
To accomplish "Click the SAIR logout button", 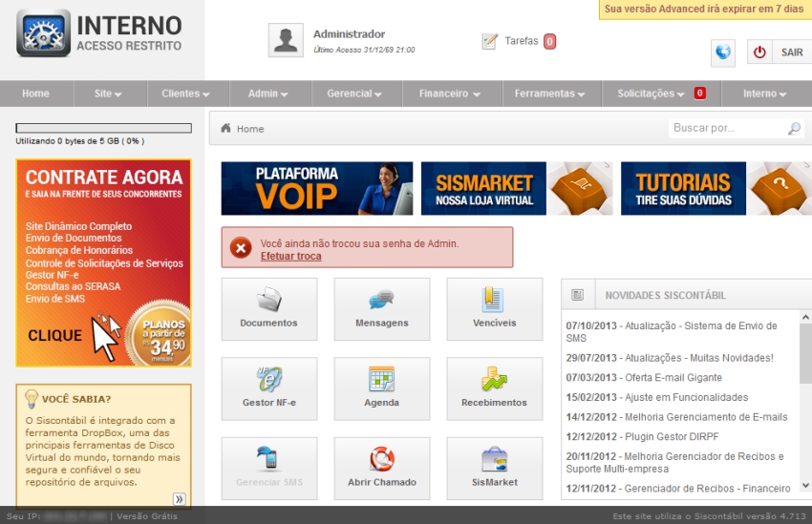I will [x=779, y=52].
